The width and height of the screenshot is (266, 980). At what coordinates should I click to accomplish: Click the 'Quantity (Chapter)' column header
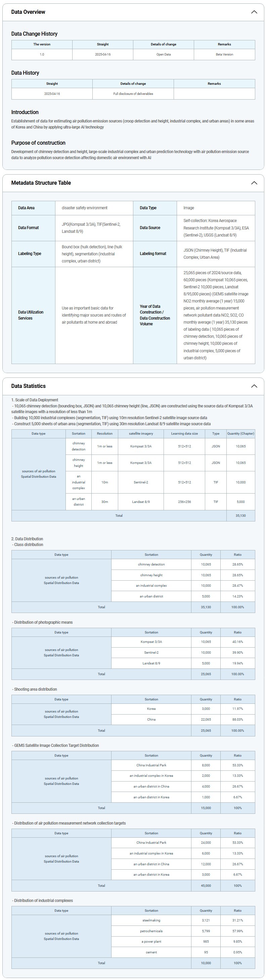(240, 434)
